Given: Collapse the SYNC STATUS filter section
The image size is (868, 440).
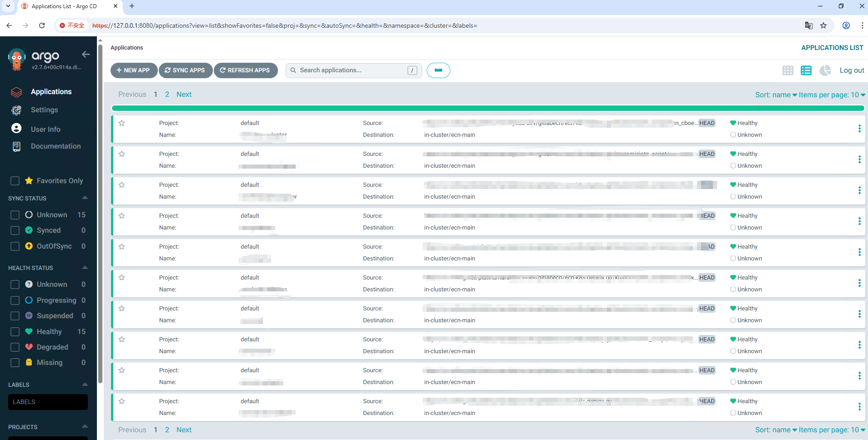Looking at the screenshot, I should pos(85,198).
